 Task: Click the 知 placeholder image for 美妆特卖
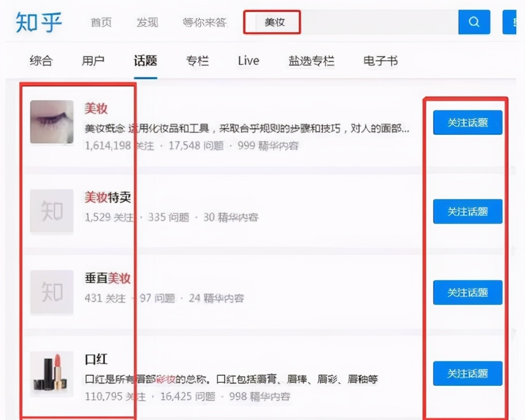[x=51, y=211]
